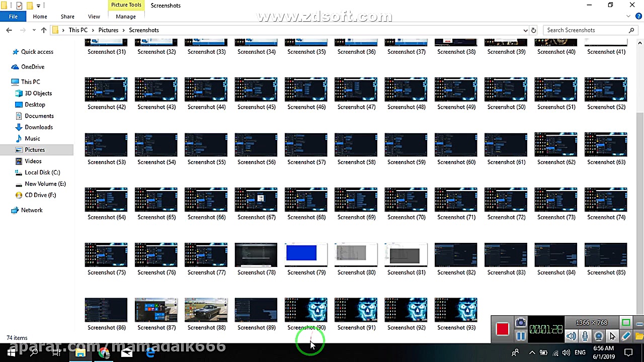Open 3D Objects in the sidebar
Viewport: 644px width, 362px height.
(x=38, y=94)
